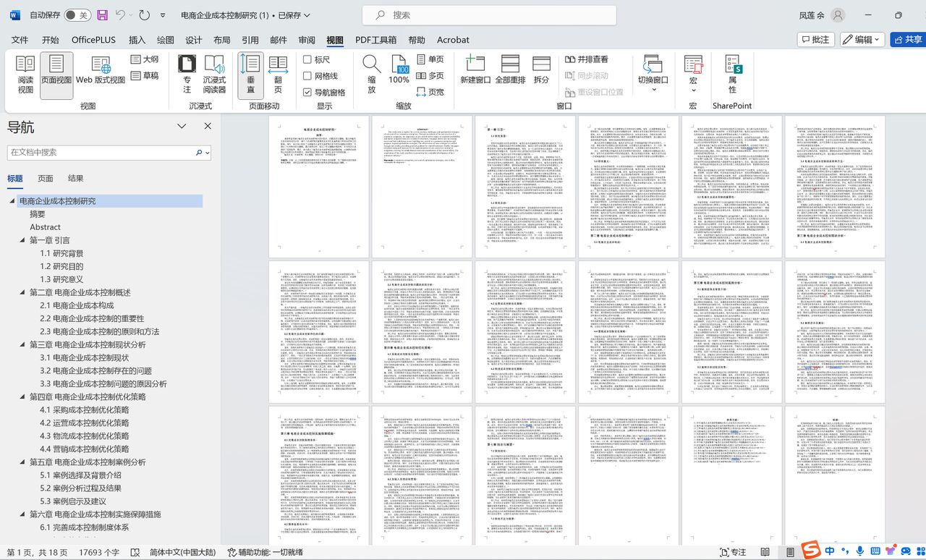The image size is (926, 560).
Task: Click 第 1 页，共 18 页 indicator
Action: coord(38,552)
